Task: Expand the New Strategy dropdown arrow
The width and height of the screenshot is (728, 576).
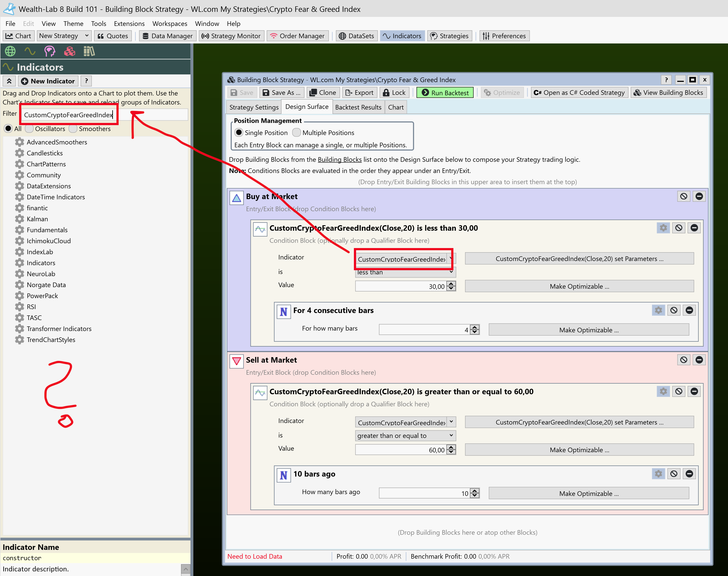Action: [x=87, y=36]
